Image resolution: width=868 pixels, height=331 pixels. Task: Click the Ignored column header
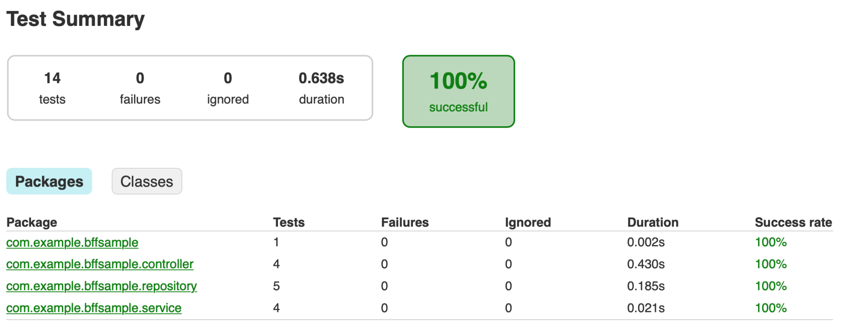(527, 222)
